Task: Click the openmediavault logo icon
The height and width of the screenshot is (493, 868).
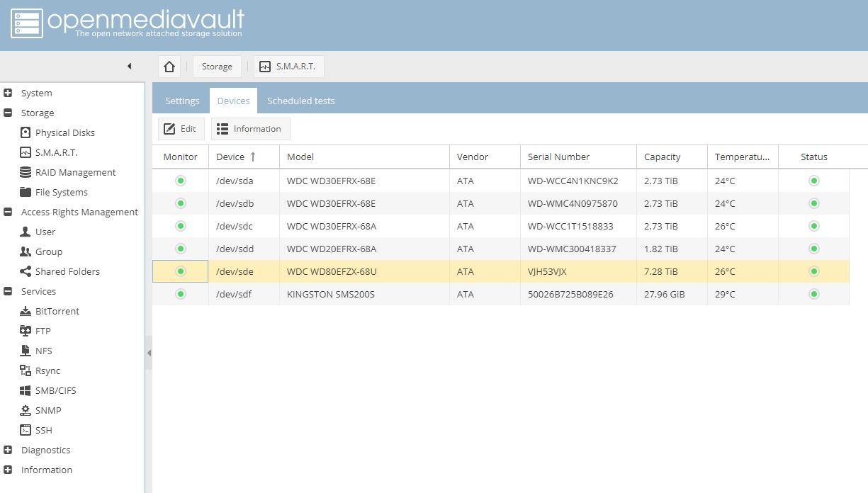Action: pyautogui.click(x=26, y=23)
